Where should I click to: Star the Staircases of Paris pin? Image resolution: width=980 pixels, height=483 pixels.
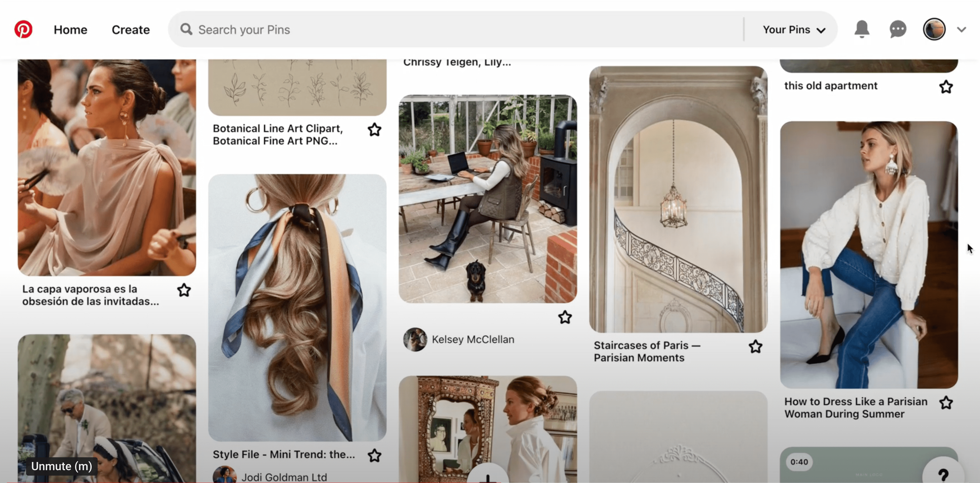755,347
